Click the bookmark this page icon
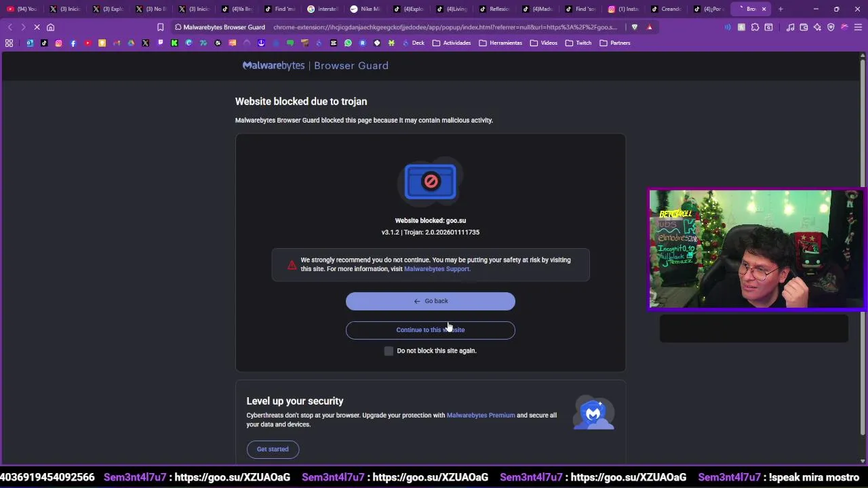The height and width of the screenshot is (488, 868). point(160,27)
